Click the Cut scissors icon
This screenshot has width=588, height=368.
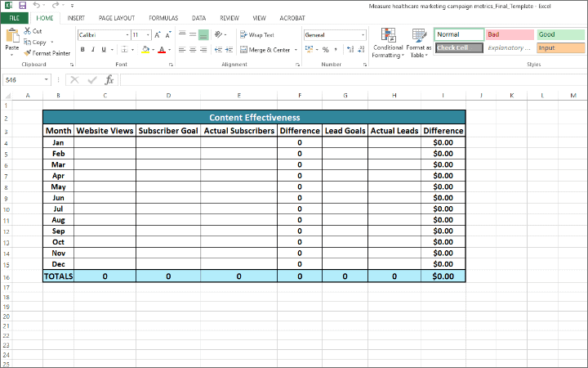click(28, 31)
